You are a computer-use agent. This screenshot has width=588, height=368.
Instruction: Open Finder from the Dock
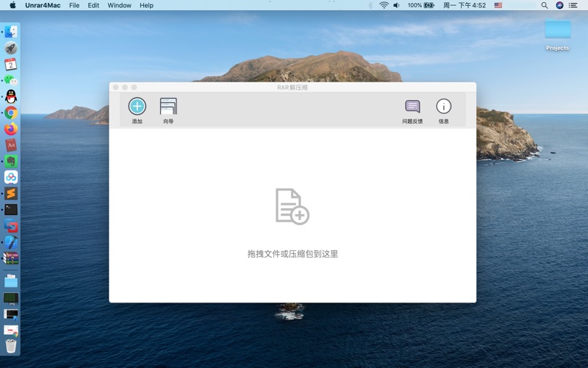pos(11,32)
